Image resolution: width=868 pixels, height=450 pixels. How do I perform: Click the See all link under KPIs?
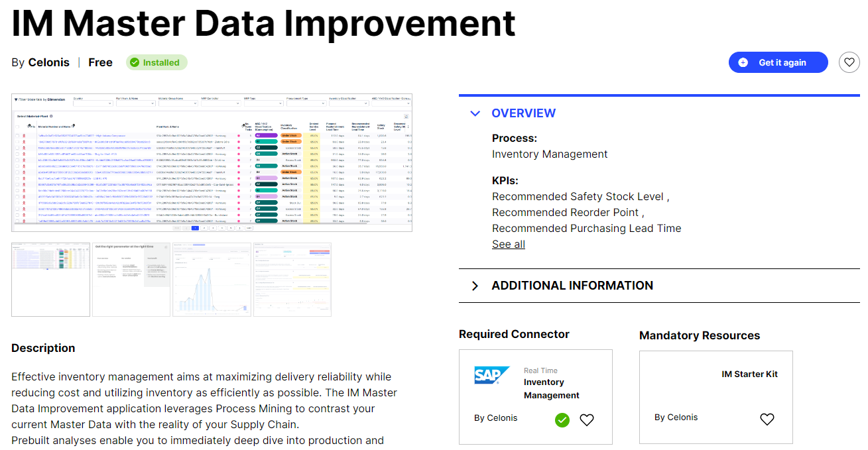(508, 244)
